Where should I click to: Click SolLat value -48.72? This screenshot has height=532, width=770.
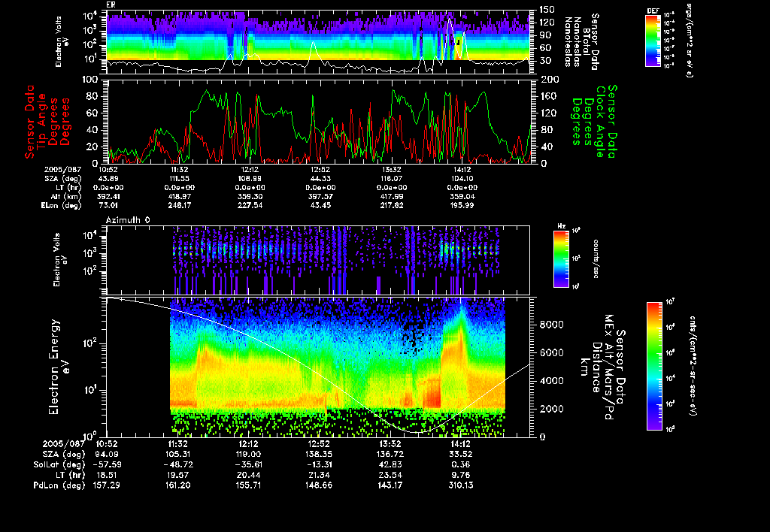tap(177, 465)
